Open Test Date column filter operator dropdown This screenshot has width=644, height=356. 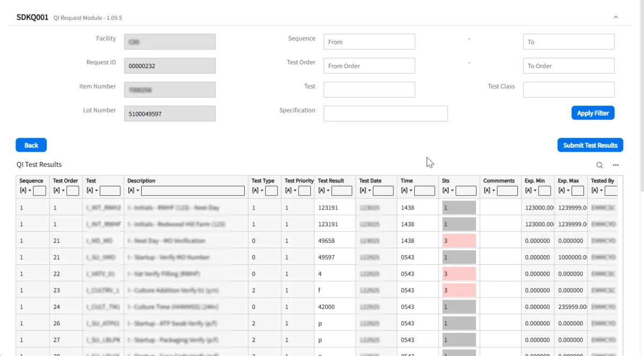coord(365,191)
